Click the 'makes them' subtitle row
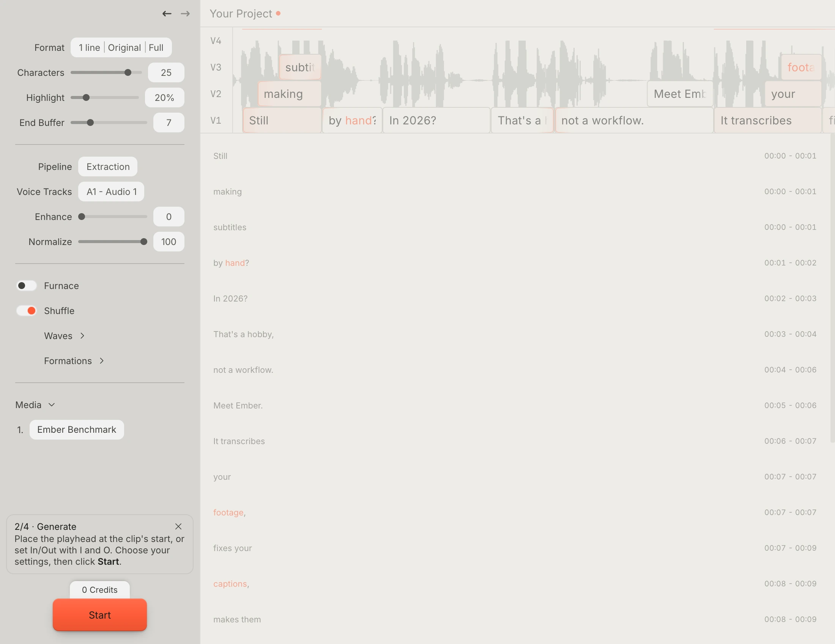Viewport: 835px width, 644px height. [x=515, y=619]
